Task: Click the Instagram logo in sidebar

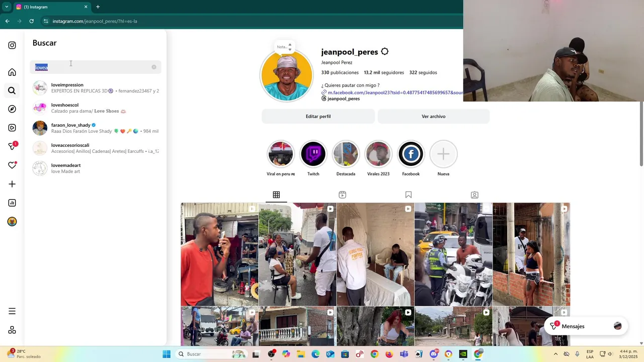Action: (x=12, y=45)
